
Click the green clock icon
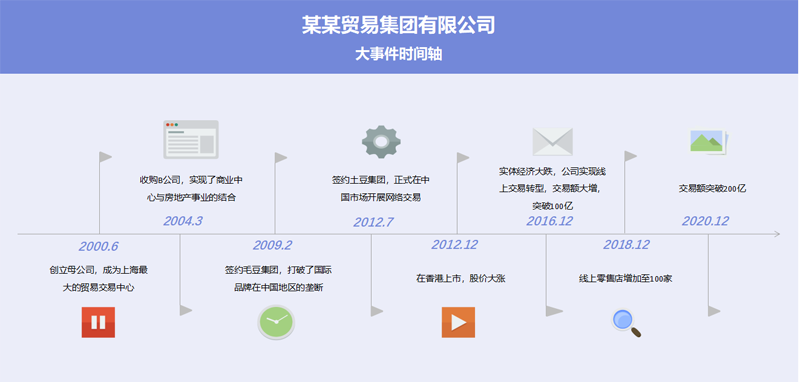pyautogui.click(x=276, y=322)
